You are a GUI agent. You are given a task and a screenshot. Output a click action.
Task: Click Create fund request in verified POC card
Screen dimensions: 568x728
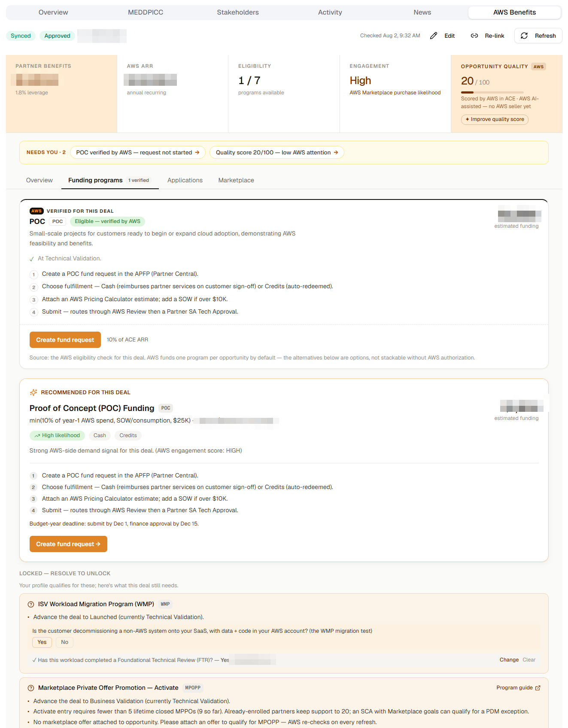65,340
